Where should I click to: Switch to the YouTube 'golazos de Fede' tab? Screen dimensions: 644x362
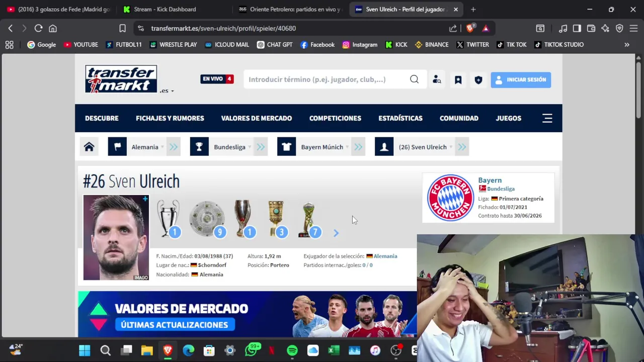click(59, 9)
